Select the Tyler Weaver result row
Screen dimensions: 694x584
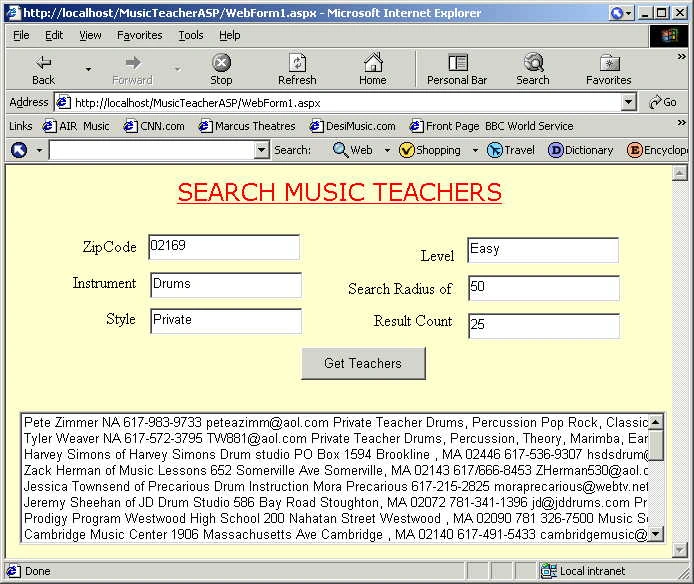[x=335, y=438]
